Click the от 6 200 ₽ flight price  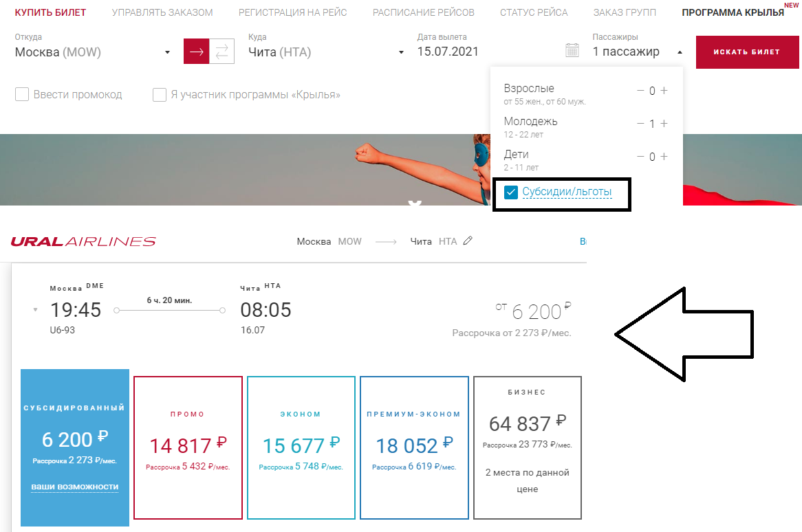(533, 311)
